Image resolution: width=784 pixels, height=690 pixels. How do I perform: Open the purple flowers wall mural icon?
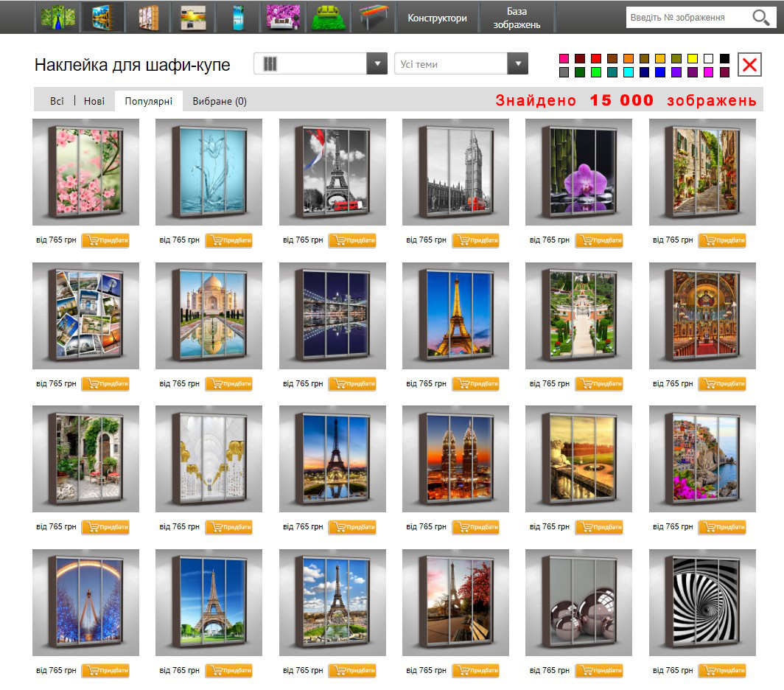click(282, 17)
